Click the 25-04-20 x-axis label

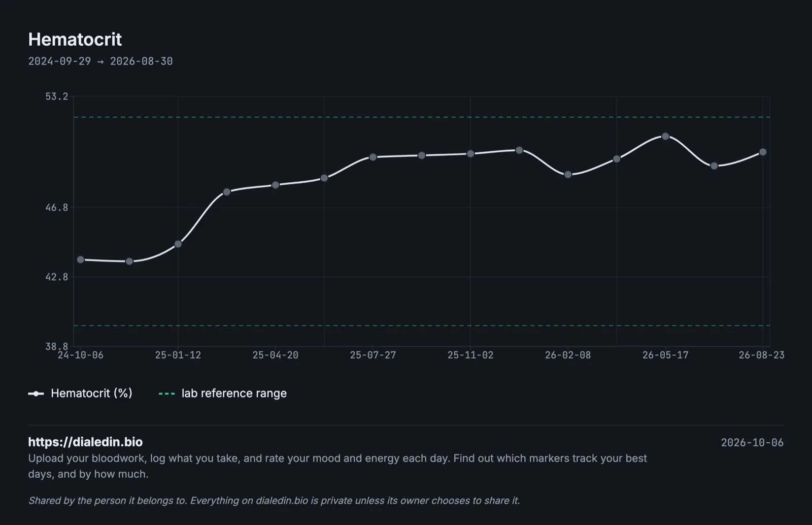(276, 355)
